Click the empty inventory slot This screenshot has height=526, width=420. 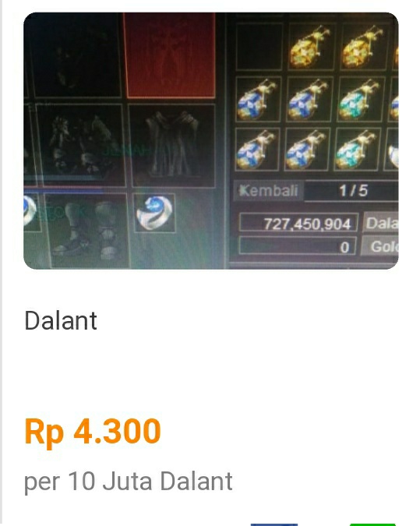[259, 46]
